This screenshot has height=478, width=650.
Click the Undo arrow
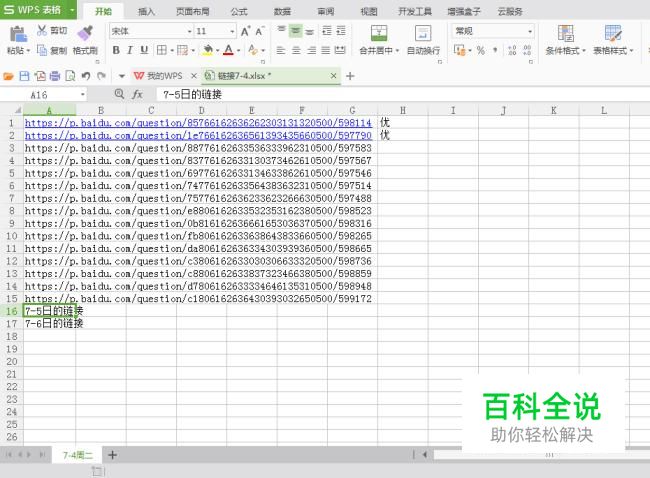click(x=86, y=76)
